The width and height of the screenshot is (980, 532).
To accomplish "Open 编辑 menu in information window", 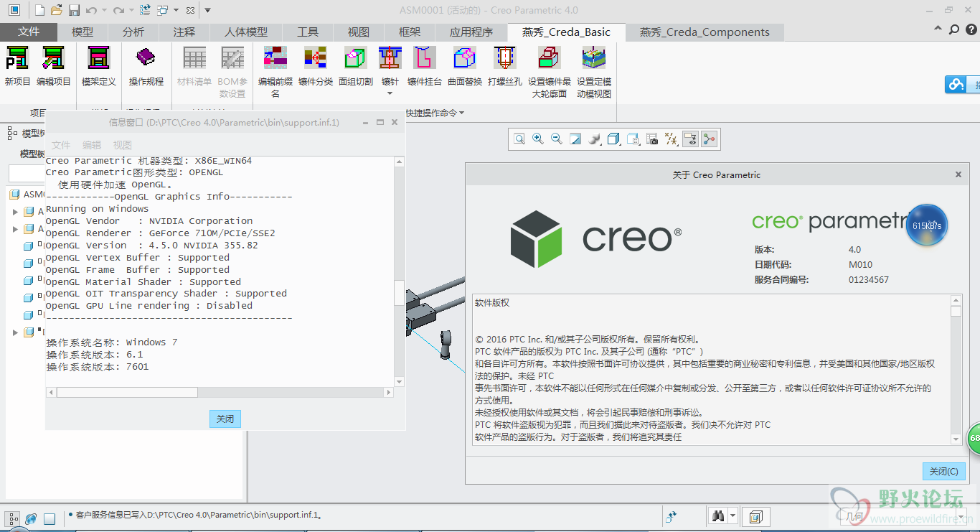I will (x=92, y=145).
